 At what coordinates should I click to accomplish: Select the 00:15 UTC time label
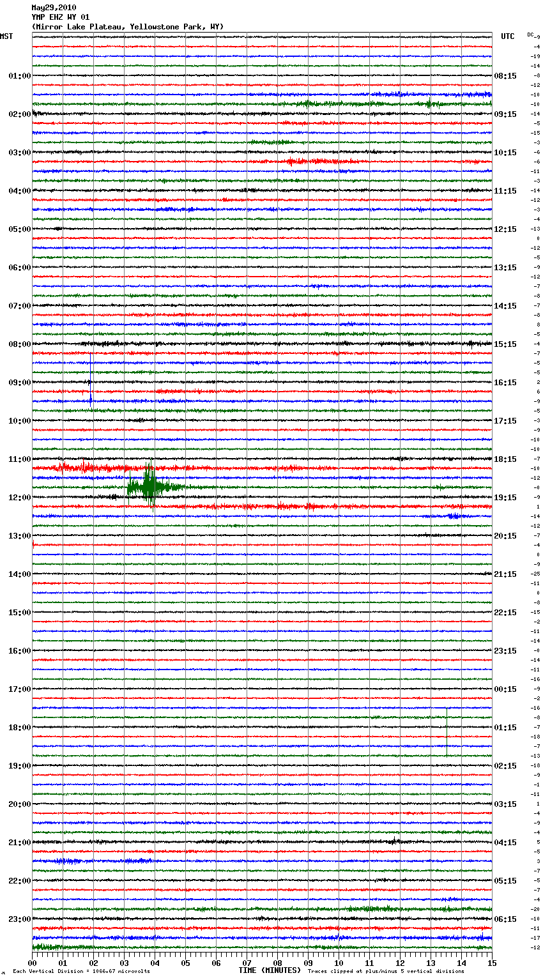(x=505, y=689)
